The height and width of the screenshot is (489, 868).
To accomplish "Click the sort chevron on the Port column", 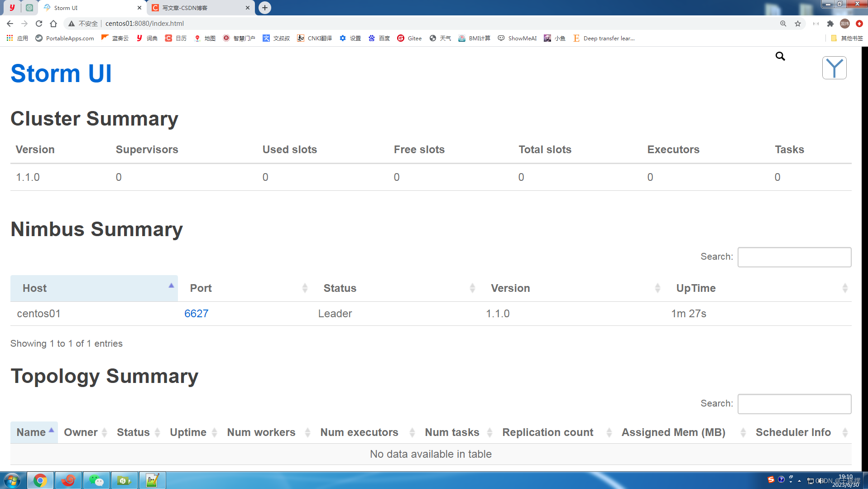I will [305, 288].
